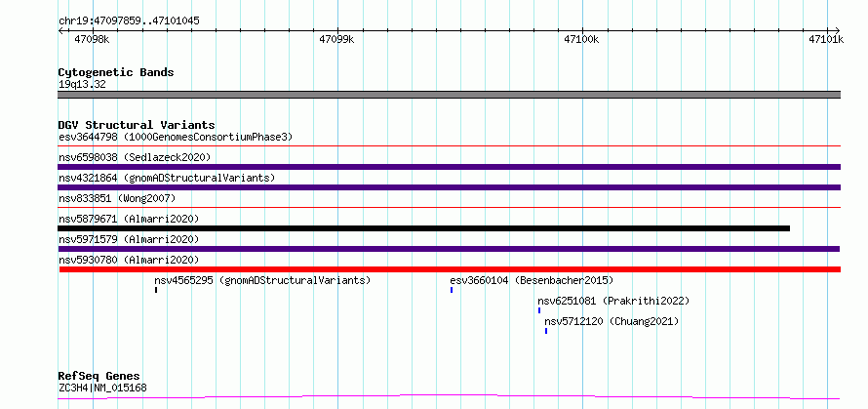Image resolution: width=868 pixels, height=409 pixels.
Task: Open the nsv5930780 (Almarri2020) label
Action: tap(129, 260)
